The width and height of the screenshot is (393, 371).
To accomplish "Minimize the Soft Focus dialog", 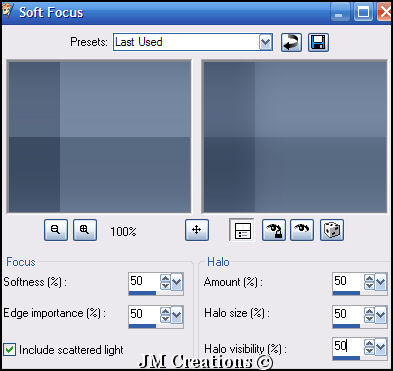I will [339, 13].
